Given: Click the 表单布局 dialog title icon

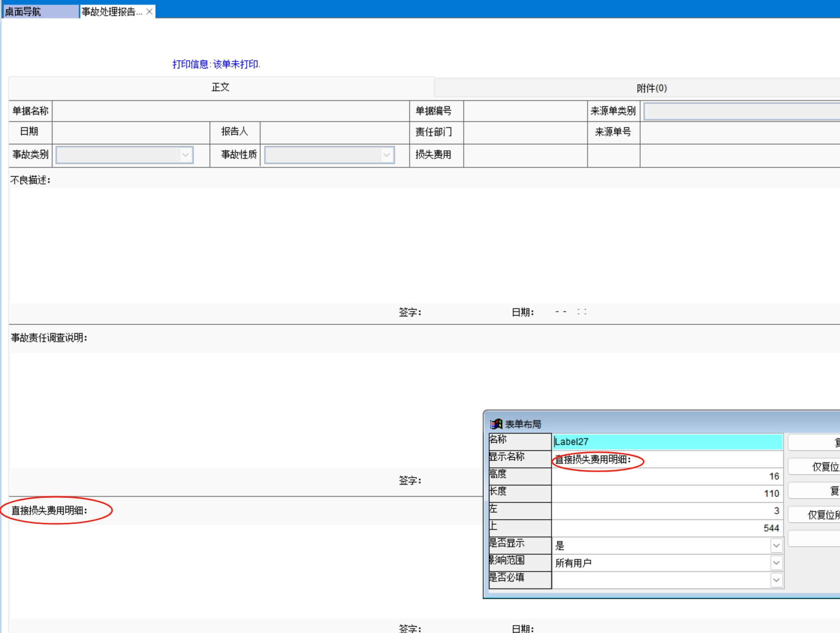Looking at the screenshot, I should (496, 424).
